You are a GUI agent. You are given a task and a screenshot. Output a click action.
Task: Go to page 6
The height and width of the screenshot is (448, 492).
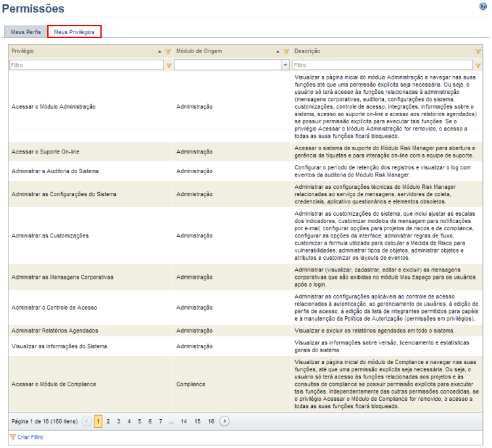(x=150, y=421)
